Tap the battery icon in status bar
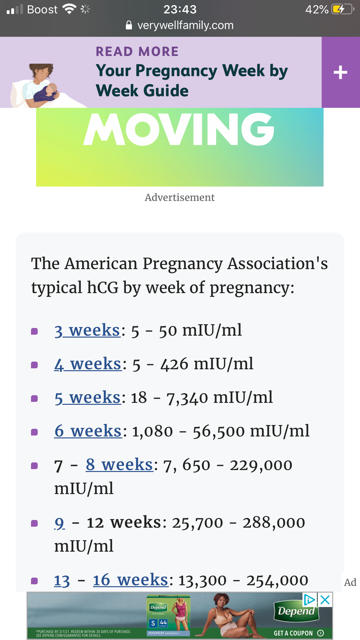Viewport: 360px width, 640px height. [x=343, y=9]
